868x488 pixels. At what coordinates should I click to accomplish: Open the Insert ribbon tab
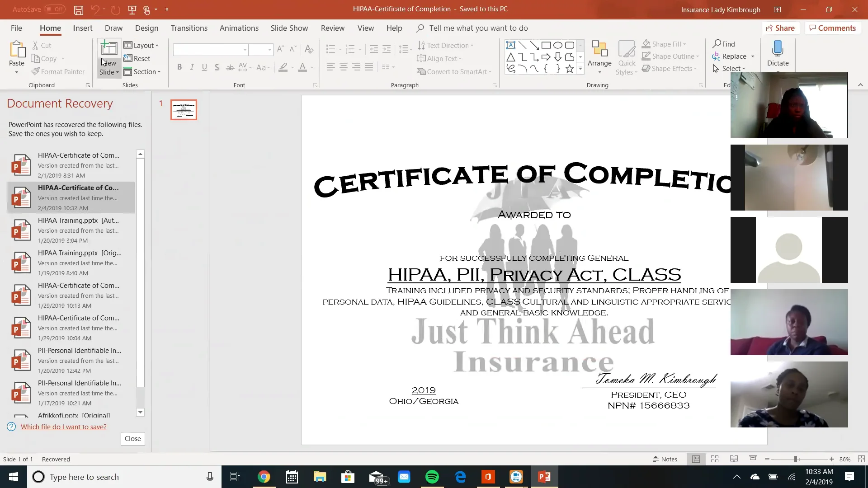[x=83, y=28]
